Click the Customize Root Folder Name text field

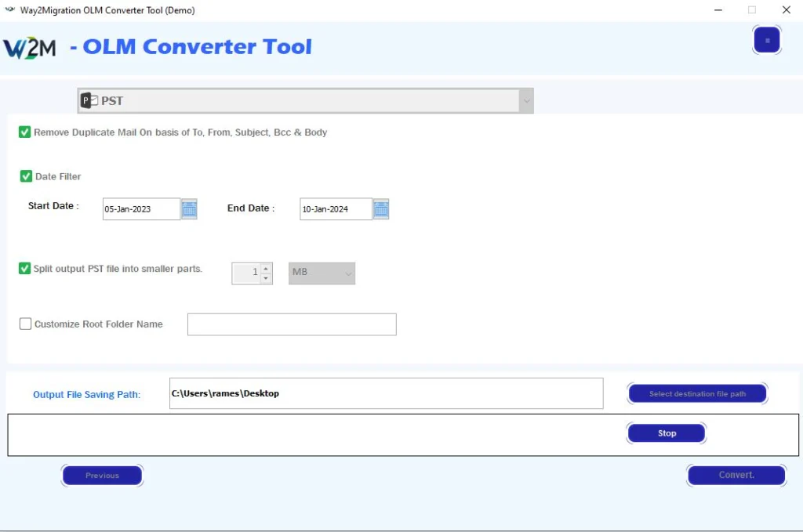coord(292,324)
